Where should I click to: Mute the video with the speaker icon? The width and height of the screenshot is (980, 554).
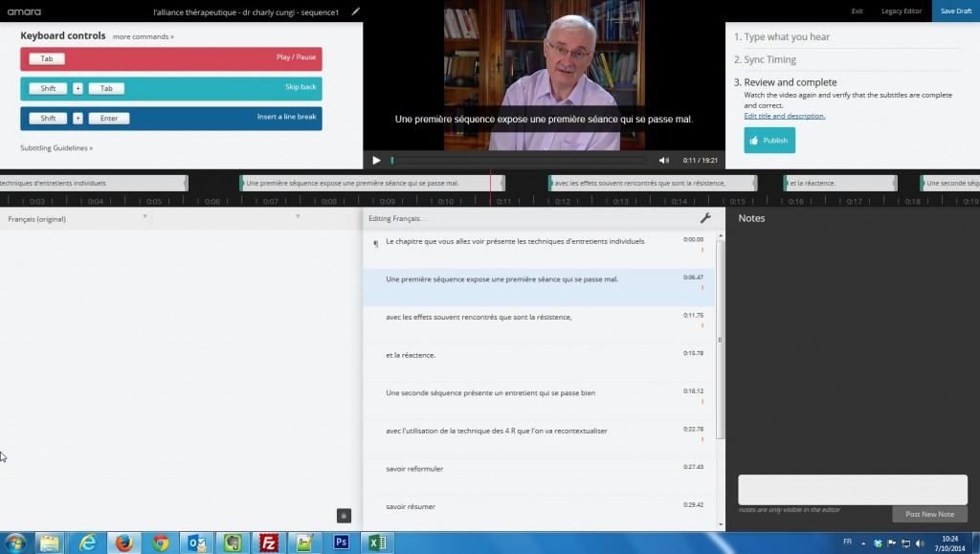pos(664,161)
